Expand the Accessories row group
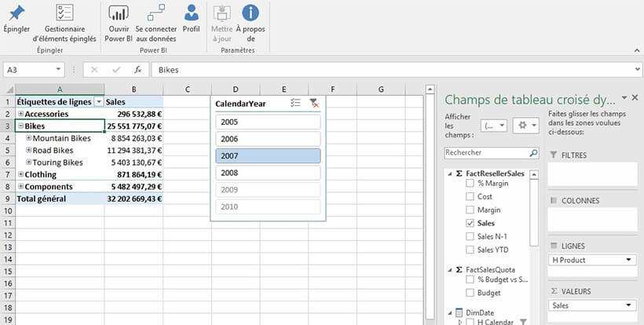This screenshot has height=325, width=644. click(x=20, y=114)
